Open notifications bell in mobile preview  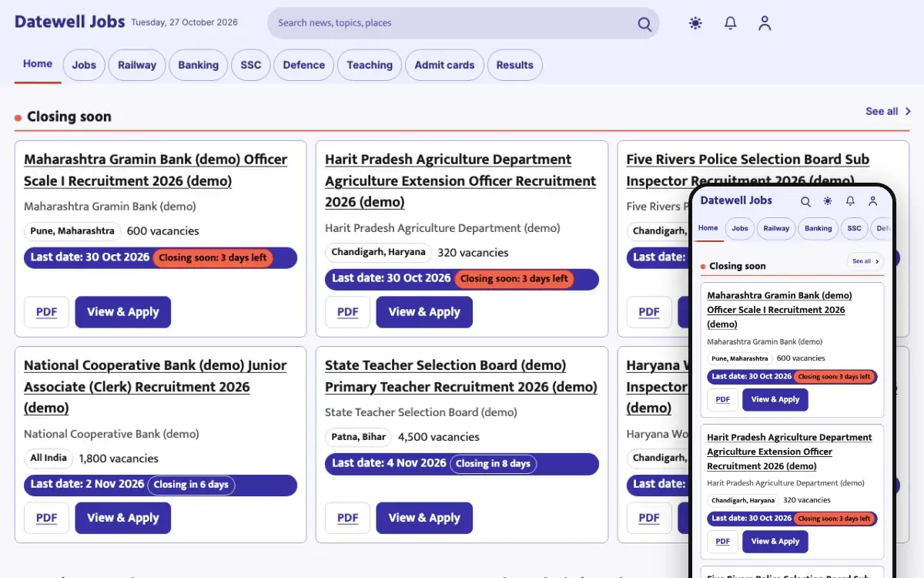850,201
